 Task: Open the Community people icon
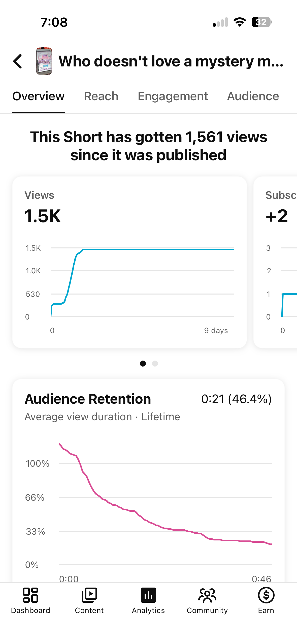(x=207, y=595)
